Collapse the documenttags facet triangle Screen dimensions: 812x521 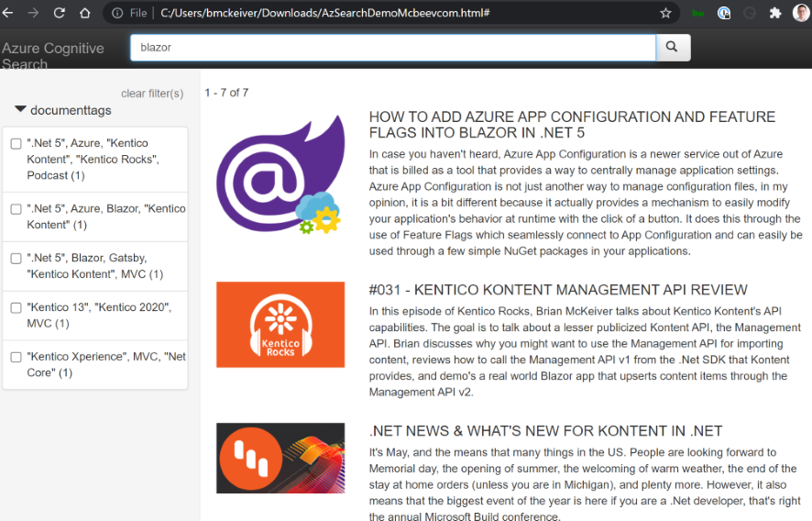[20, 110]
